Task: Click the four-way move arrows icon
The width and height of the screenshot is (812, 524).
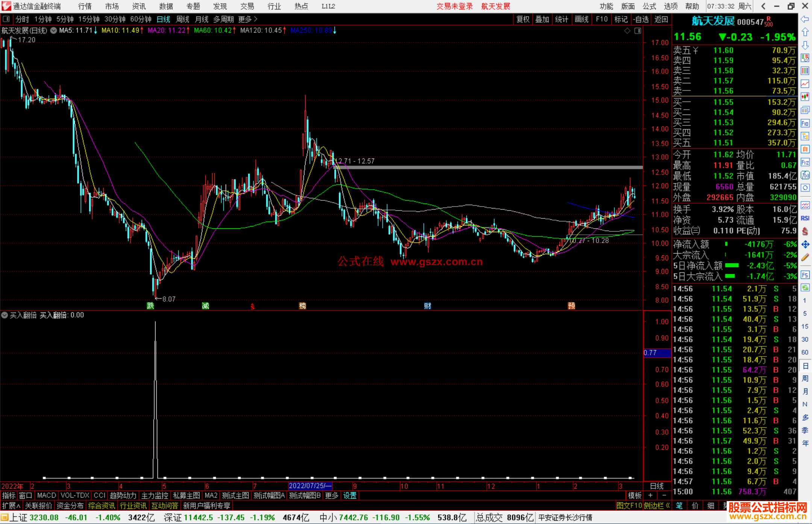Action: (805, 245)
